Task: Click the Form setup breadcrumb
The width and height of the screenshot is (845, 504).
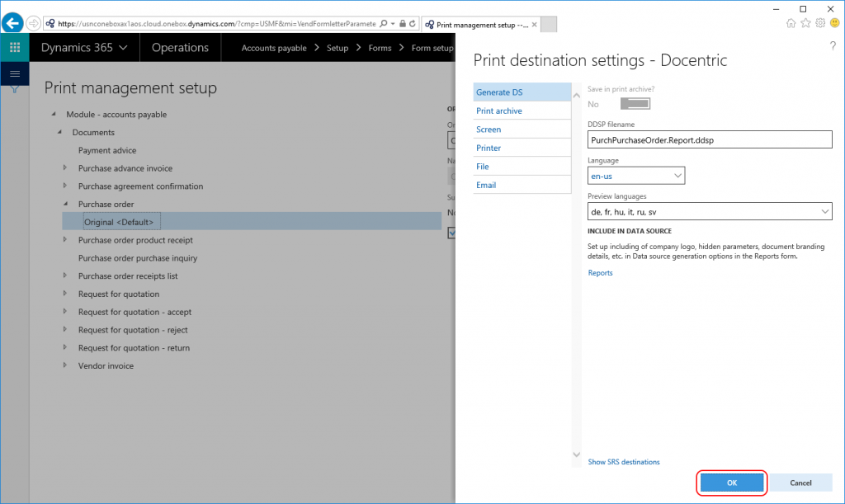Action: pos(432,48)
